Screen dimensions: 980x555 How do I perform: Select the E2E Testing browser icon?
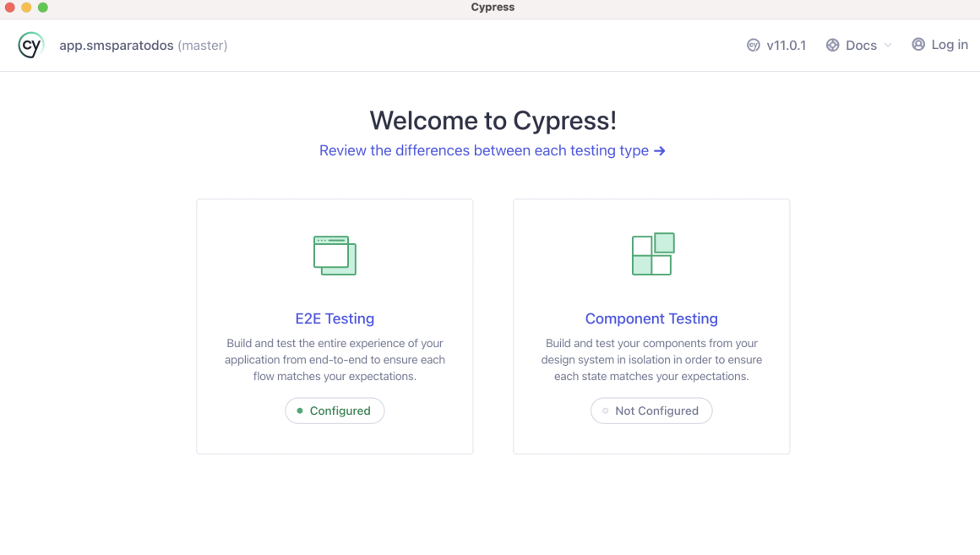point(335,254)
